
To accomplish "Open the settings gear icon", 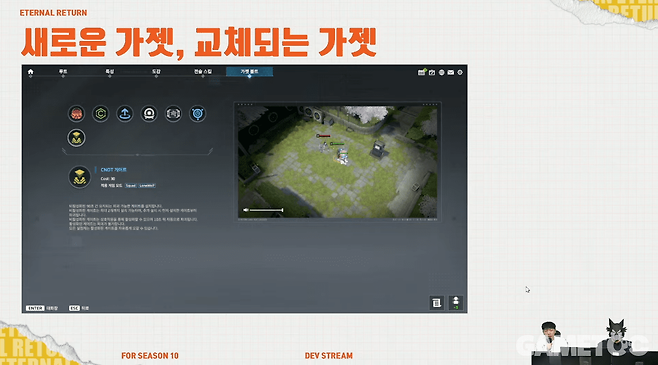I will pos(460,73).
